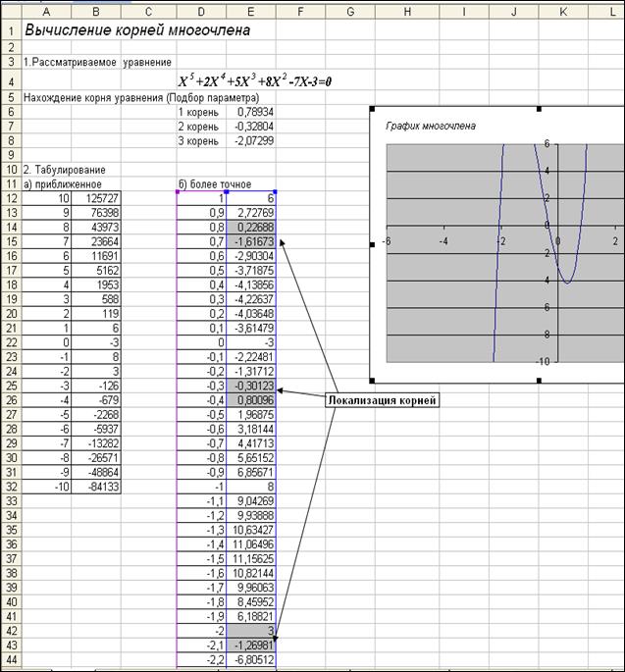Select column F header
625x672 pixels.
(300, 12)
